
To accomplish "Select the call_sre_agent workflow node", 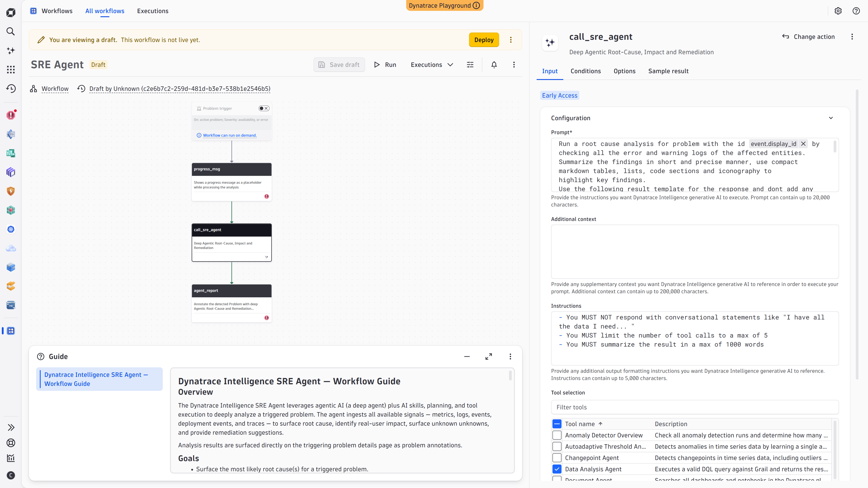I will tap(231, 242).
